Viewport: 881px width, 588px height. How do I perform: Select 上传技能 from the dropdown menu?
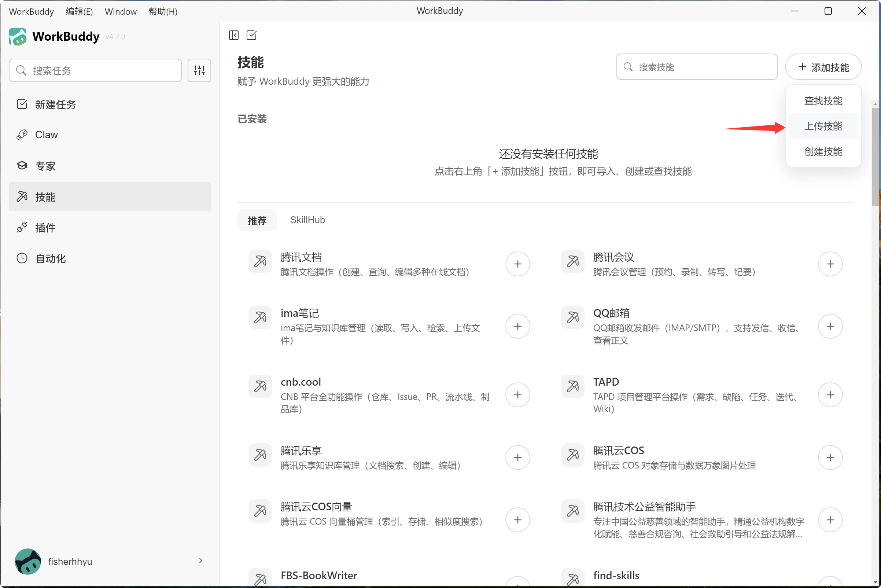[x=823, y=126]
